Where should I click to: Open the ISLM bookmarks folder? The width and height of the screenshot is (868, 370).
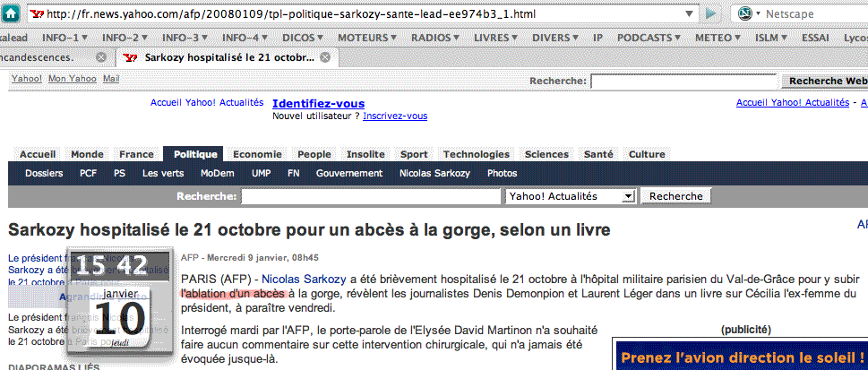click(771, 38)
